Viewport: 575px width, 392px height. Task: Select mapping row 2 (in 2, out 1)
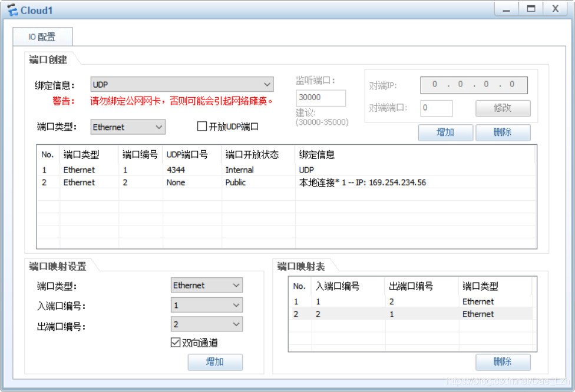click(x=411, y=314)
